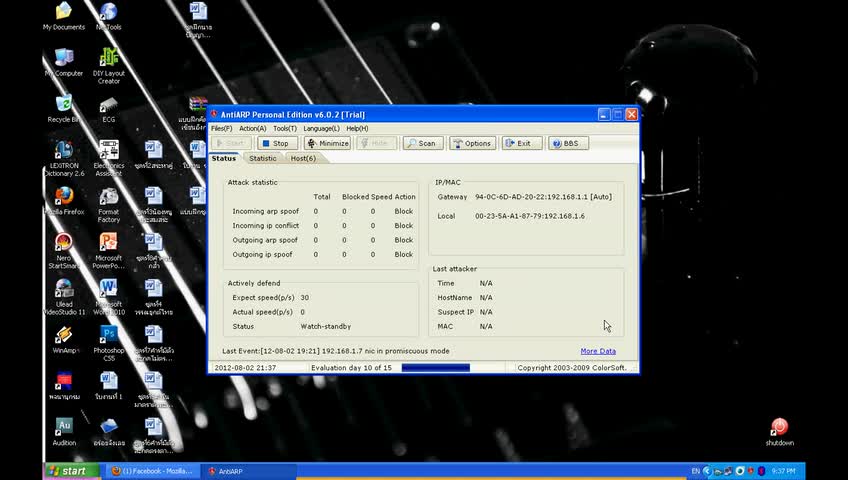Click the shutdown desktop icon

click(779, 432)
